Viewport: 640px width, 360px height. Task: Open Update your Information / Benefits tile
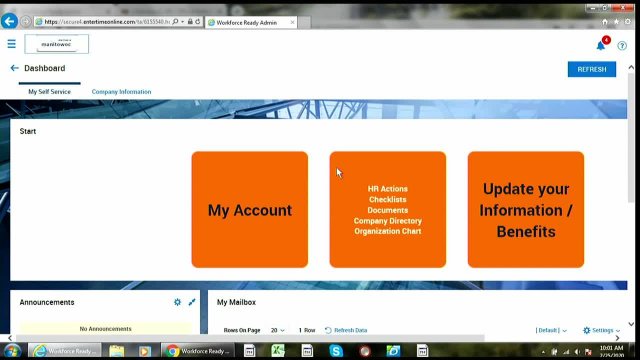click(526, 210)
